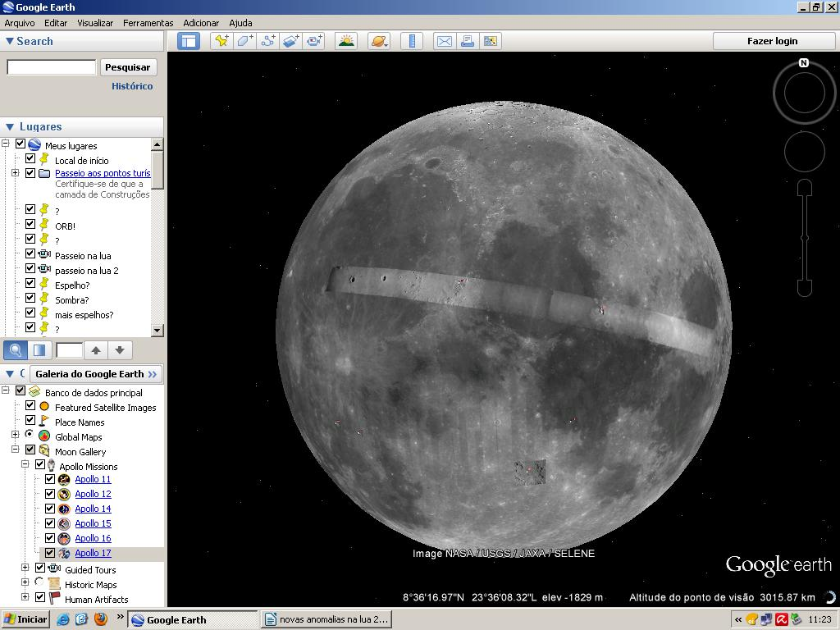Add a polygon from the toolbar
The image size is (840, 630).
[x=244, y=41]
